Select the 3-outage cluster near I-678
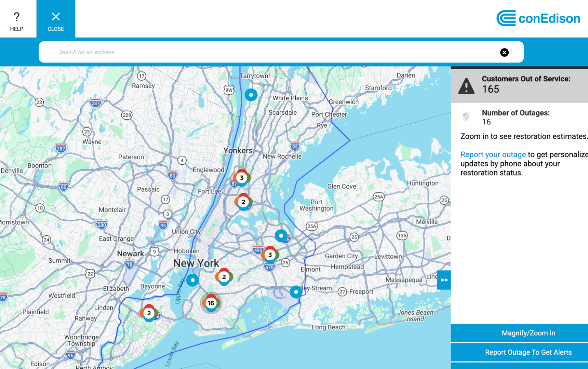 pos(270,255)
